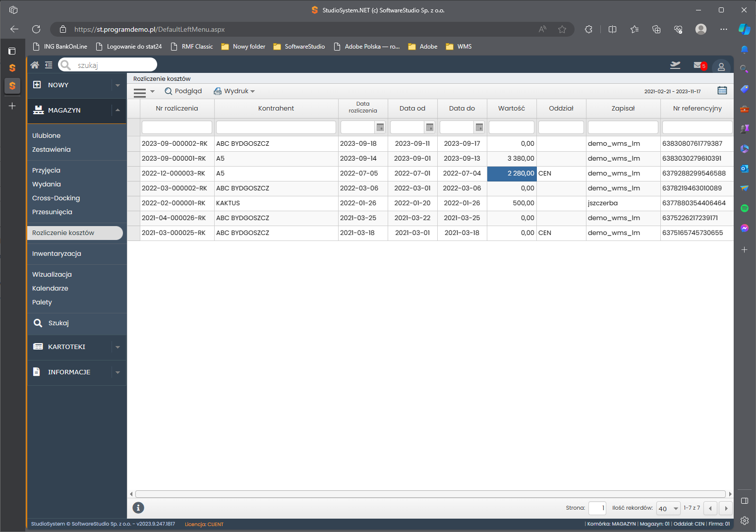Open the Wydruk dropdown
This screenshot has height=532, width=756.
click(x=234, y=91)
